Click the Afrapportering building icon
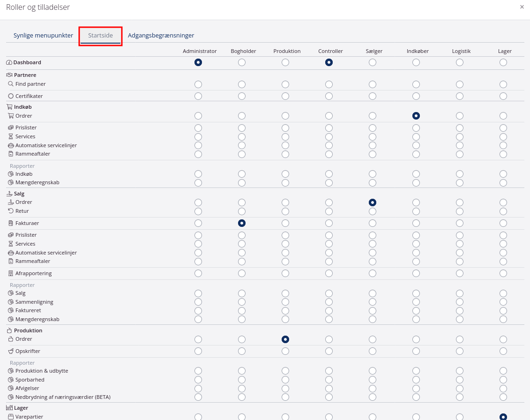This screenshot has height=420, width=530. (x=11, y=273)
